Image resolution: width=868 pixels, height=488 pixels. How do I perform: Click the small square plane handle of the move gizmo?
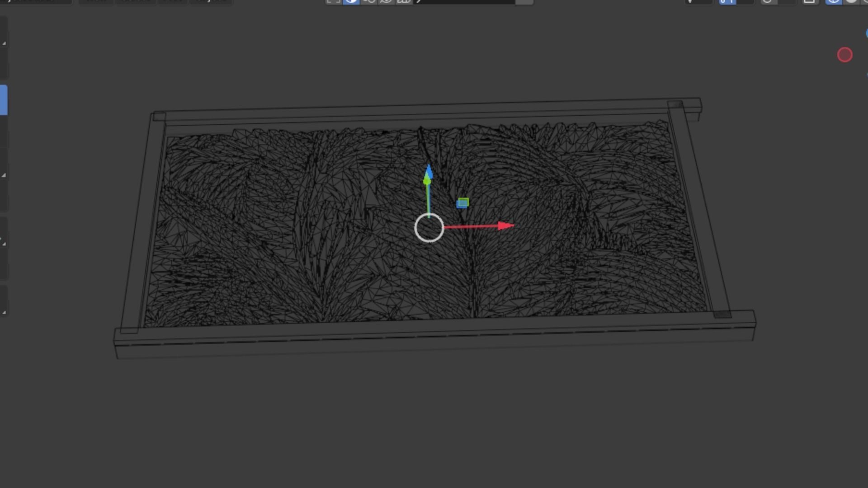[x=462, y=203]
